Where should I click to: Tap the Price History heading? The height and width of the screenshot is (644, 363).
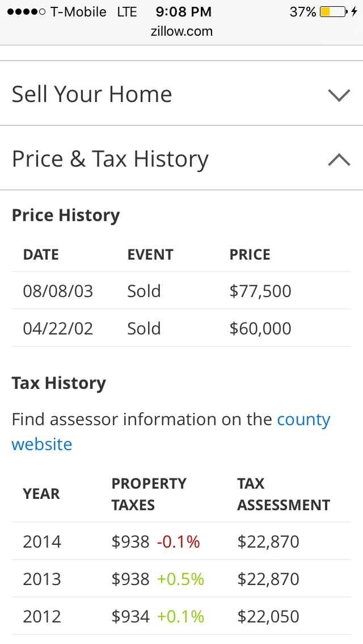click(x=66, y=215)
